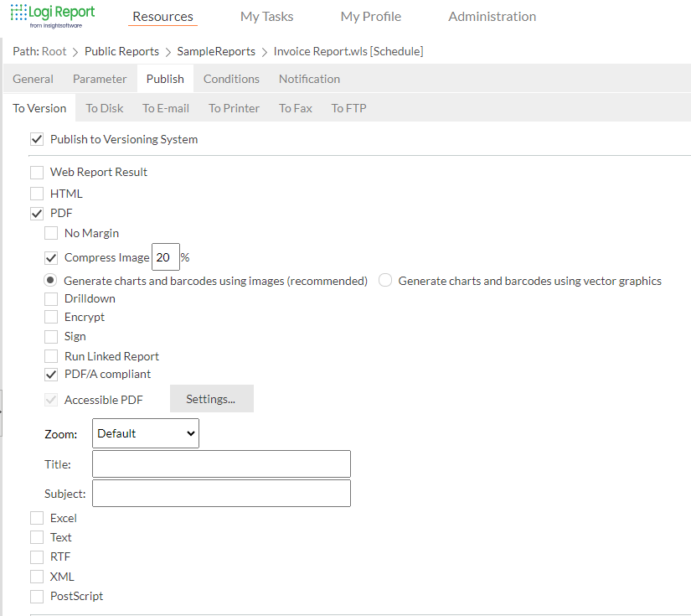Click inside the Title input field

tap(220, 463)
